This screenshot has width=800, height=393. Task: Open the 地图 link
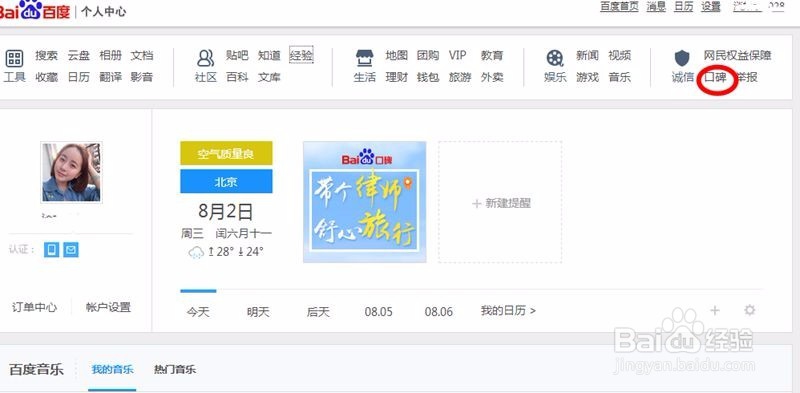coord(396,56)
